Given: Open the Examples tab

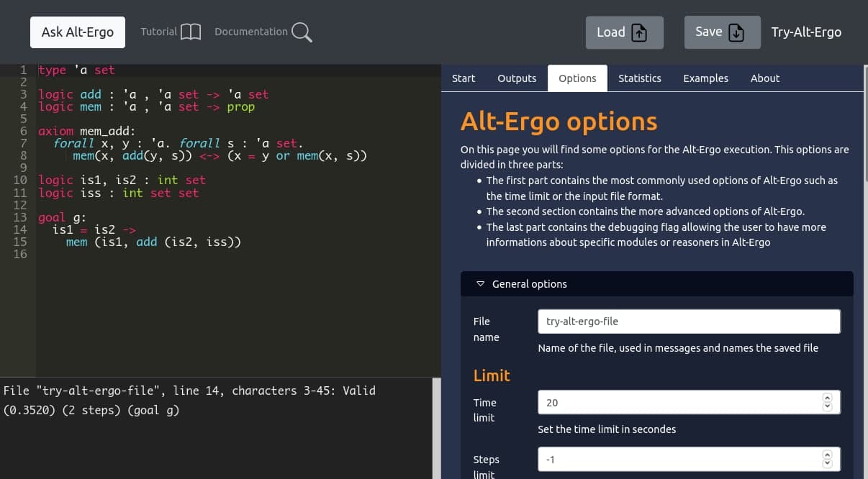Looking at the screenshot, I should coord(705,78).
